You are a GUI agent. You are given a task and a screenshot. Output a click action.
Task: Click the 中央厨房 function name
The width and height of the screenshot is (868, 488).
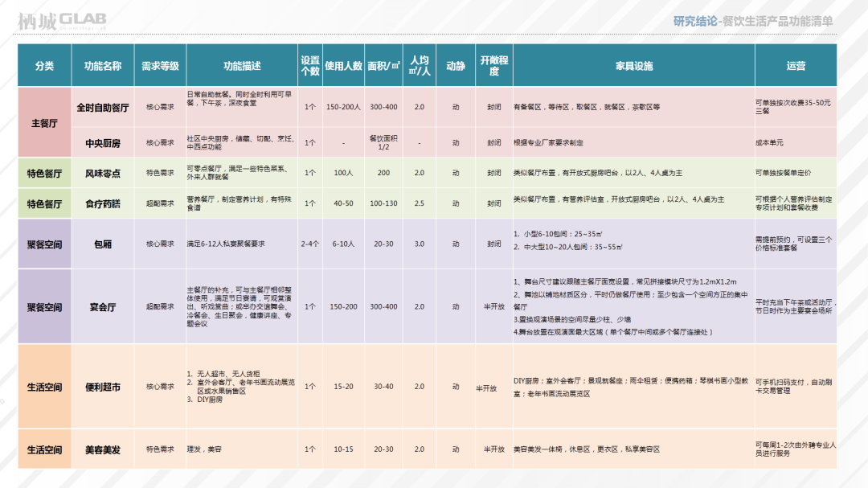pyautogui.click(x=102, y=143)
